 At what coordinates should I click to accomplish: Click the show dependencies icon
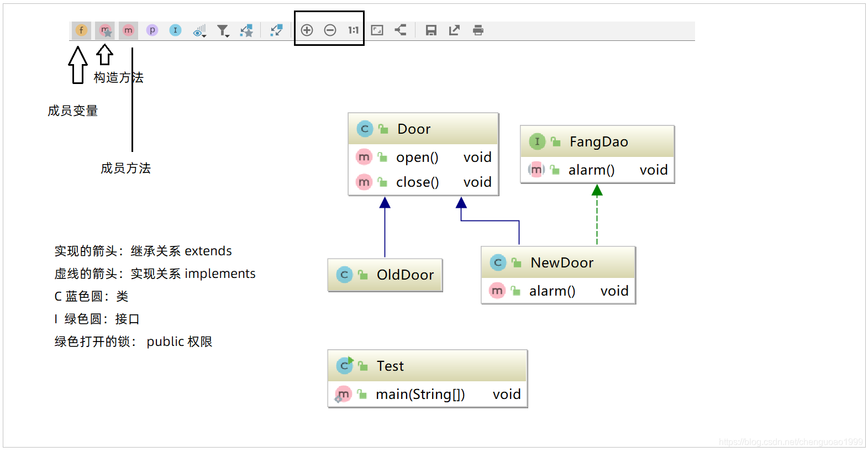point(276,30)
